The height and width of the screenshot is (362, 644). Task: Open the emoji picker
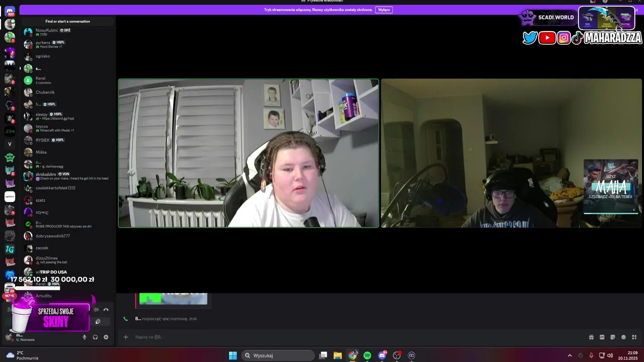pos(623,337)
